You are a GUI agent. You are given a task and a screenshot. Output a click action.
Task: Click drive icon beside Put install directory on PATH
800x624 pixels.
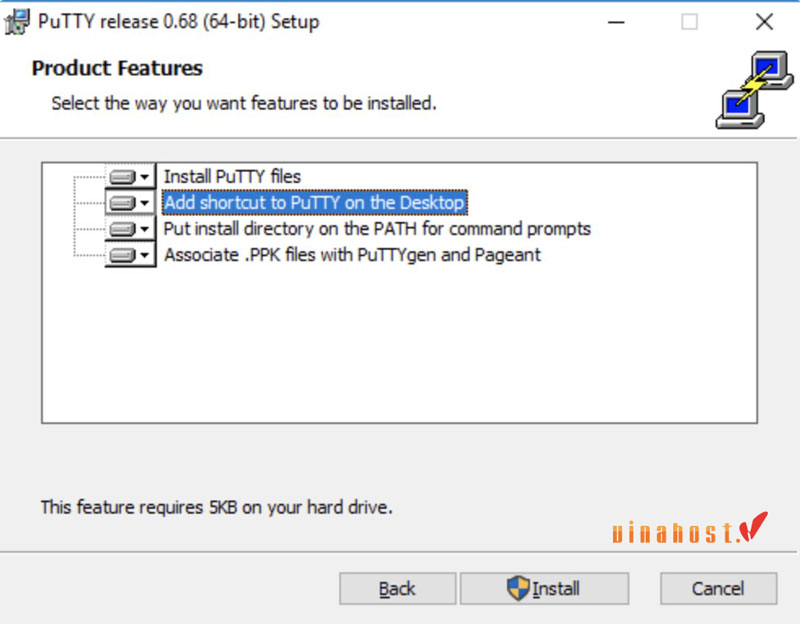pos(122,229)
